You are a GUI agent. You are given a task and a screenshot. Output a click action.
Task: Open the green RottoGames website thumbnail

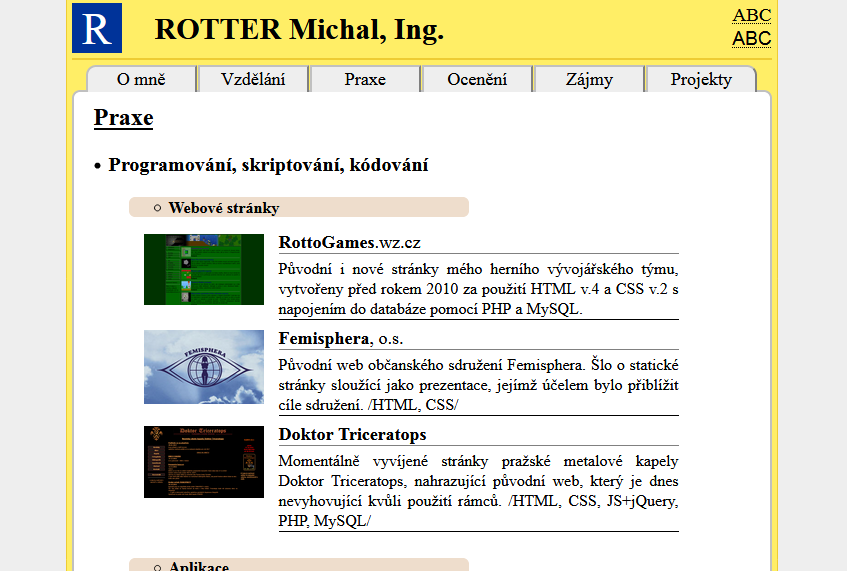pos(204,269)
